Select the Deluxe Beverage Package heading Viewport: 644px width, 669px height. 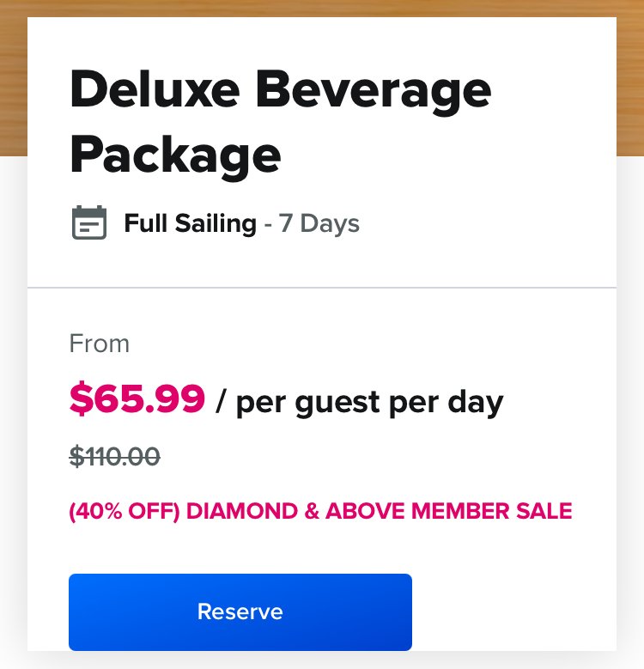click(x=281, y=123)
